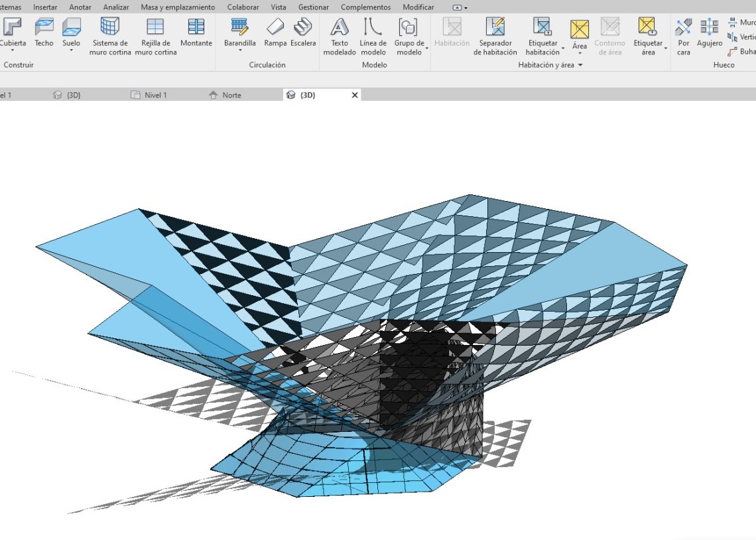Expand Habitación y área panel
This screenshot has height=540, width=756.
coord(580,65)
